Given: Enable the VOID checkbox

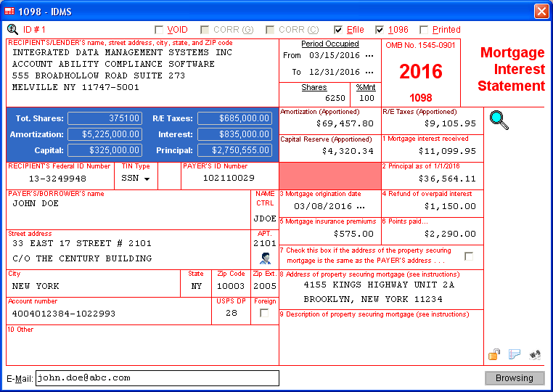Looking at the screenshot, I should click(160, 30).
